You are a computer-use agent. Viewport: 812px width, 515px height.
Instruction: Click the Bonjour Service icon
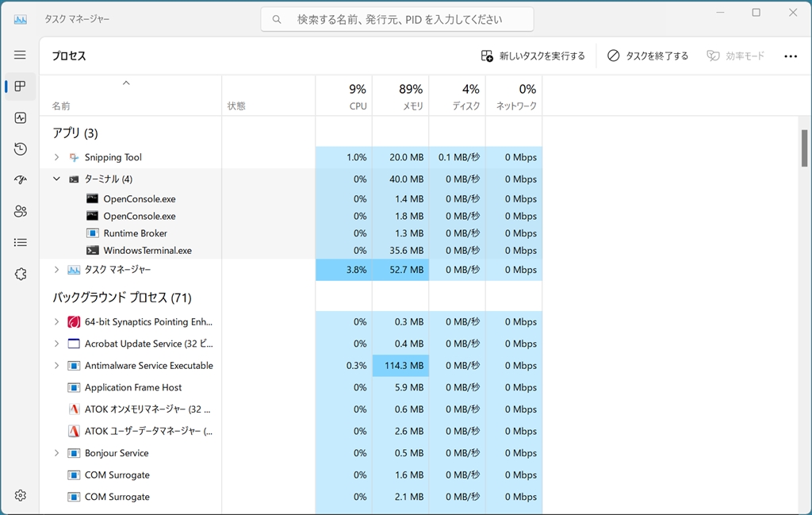(x=74, y=453)
